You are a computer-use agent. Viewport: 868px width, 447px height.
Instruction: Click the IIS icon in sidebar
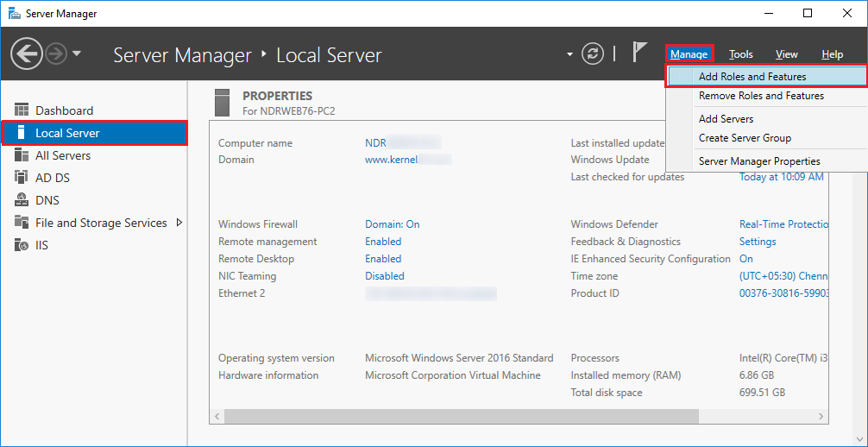21,245
